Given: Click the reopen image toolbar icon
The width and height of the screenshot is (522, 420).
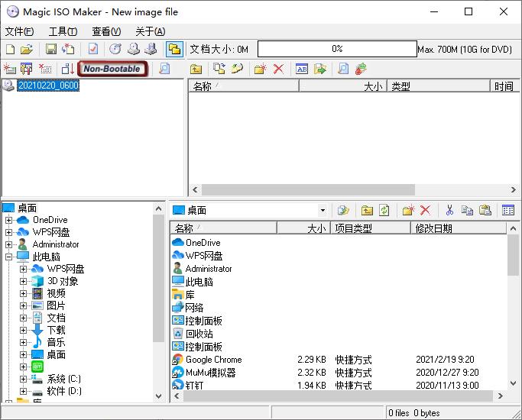Looking at the screenshot, I should (x=68, y=49).
